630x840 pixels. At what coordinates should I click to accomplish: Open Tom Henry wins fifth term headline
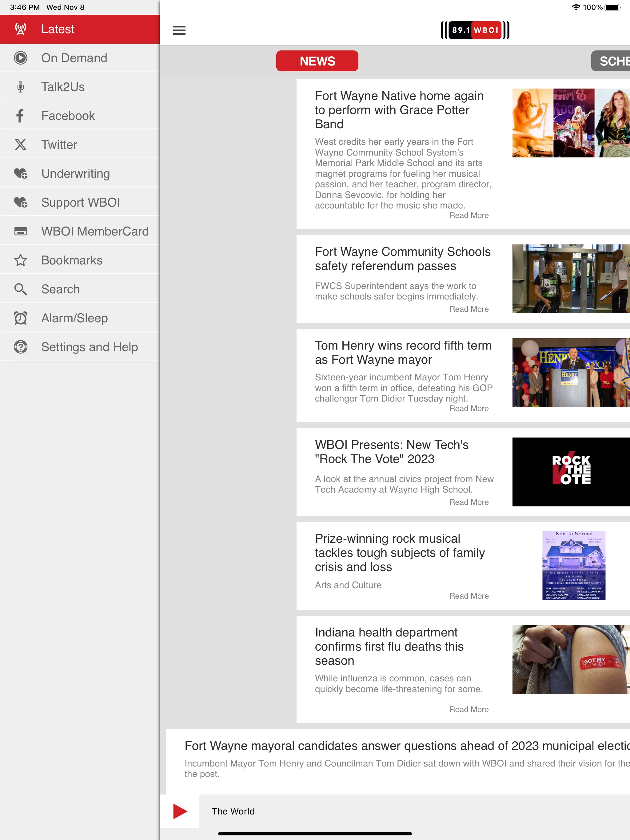[403, 352]
